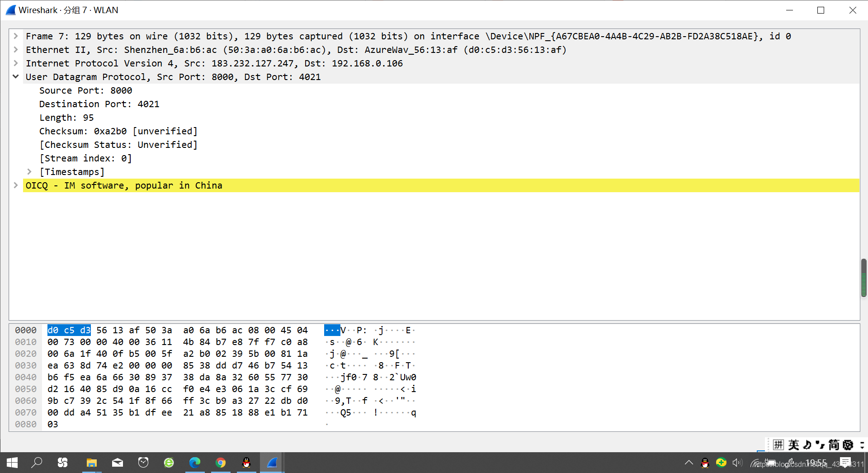This screenshot has width=868, height=473.
Task: Click hex offset 0010 row label
Action: click(x=26, y=342)
